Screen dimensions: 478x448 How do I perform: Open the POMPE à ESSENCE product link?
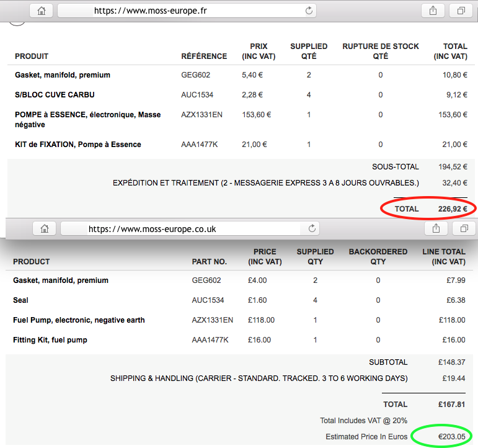click(88, 120)
